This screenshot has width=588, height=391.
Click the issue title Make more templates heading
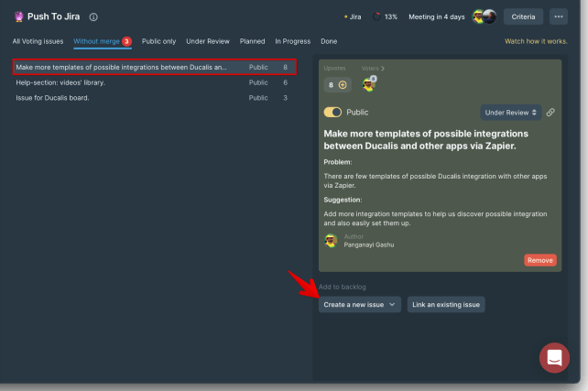pyautogui.click(x=426, y=140)
